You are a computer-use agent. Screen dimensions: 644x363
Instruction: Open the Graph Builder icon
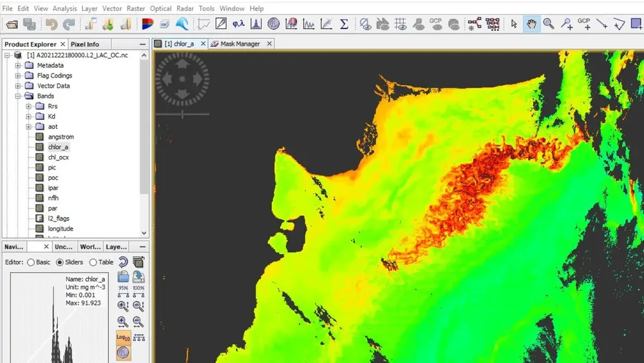coord(475,25)
